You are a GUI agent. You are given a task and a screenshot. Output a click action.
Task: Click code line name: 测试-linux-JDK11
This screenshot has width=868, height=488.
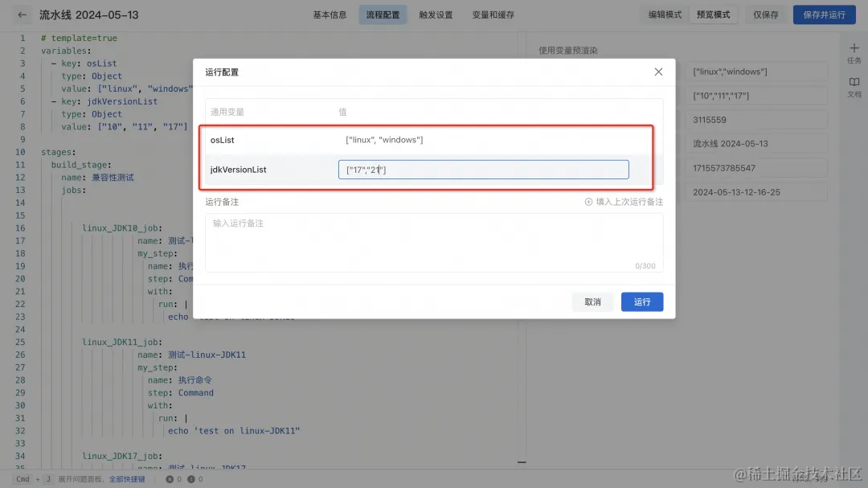191,355
